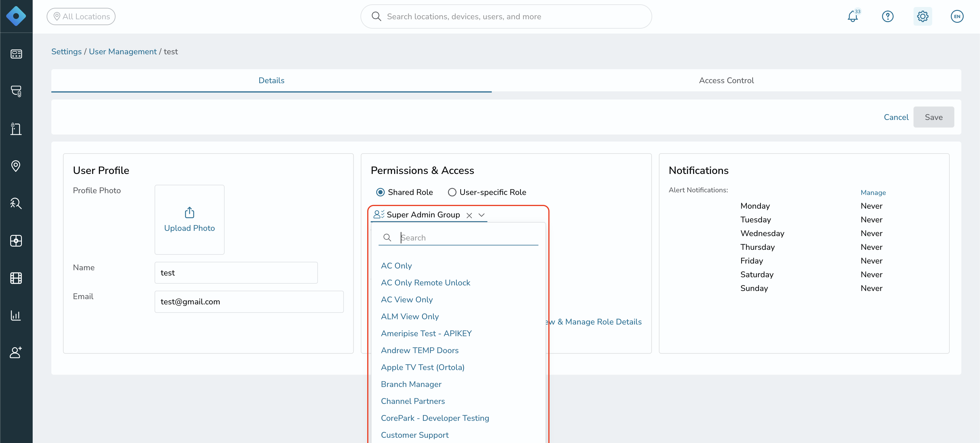Click the app logo in the sidebar
The width and height of the screenshot is (980, 443).
pos(16,16)
